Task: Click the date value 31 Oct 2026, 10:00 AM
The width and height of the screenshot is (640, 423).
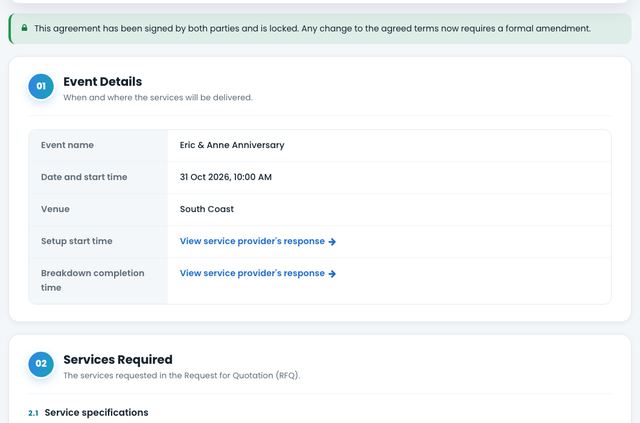Action: [x=226, y=177]
